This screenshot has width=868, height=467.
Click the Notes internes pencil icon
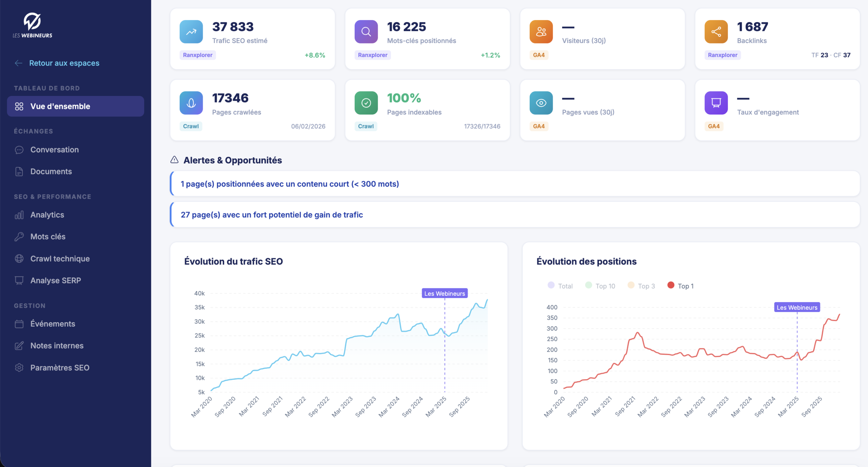click(x=19, y=345)
